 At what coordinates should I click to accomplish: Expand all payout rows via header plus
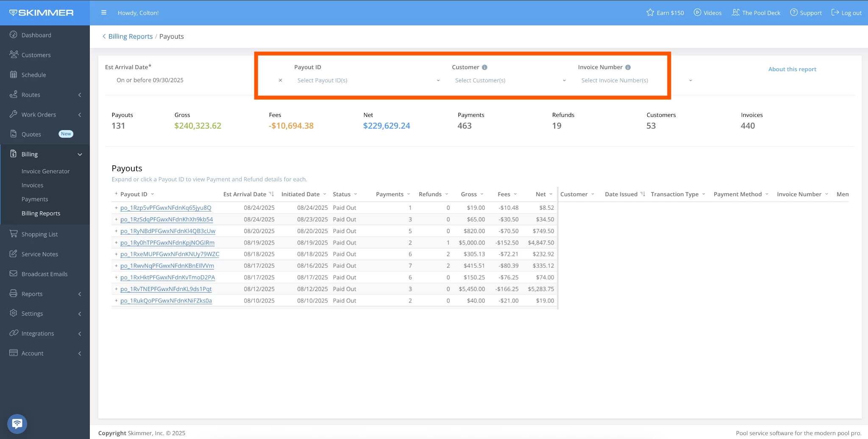click(x=116, y=194)
